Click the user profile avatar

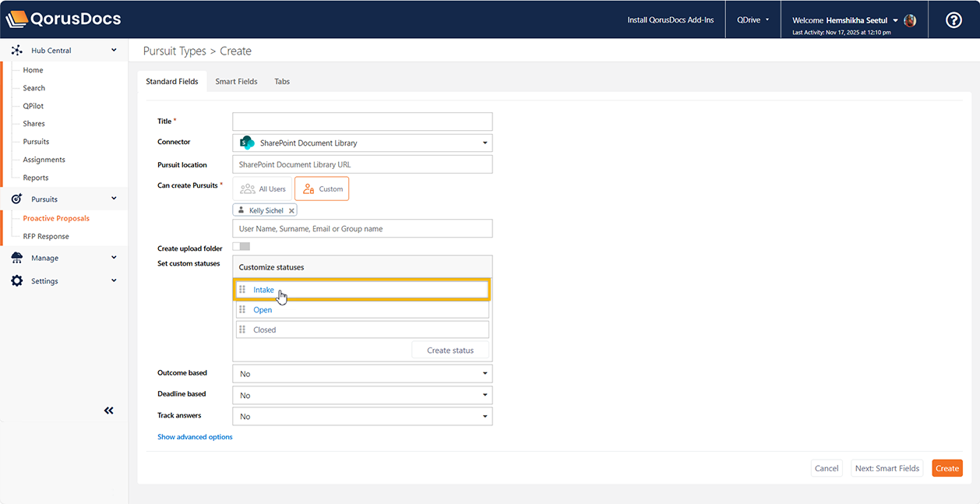click(x=910, y=20)
